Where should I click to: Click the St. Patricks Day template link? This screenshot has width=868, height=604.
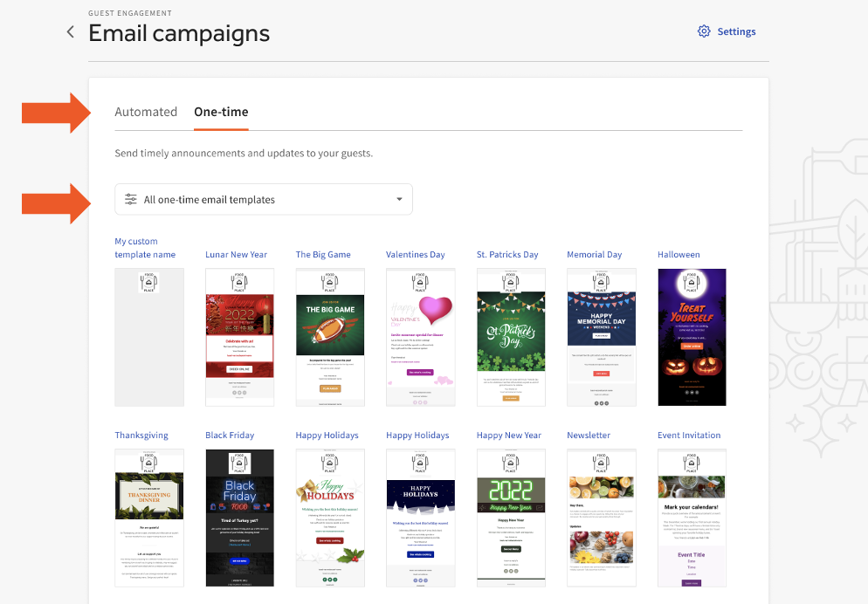click(506, 254)
